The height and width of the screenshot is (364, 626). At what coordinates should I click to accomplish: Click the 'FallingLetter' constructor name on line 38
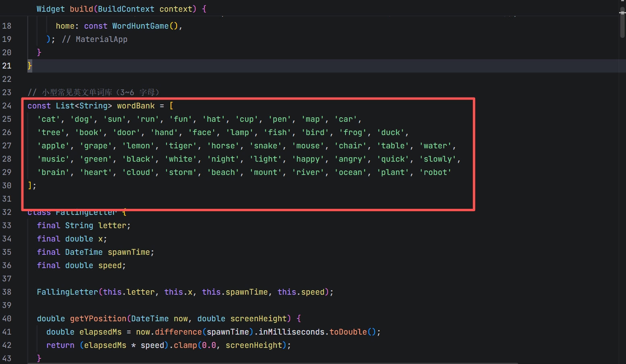click(67, 292)
